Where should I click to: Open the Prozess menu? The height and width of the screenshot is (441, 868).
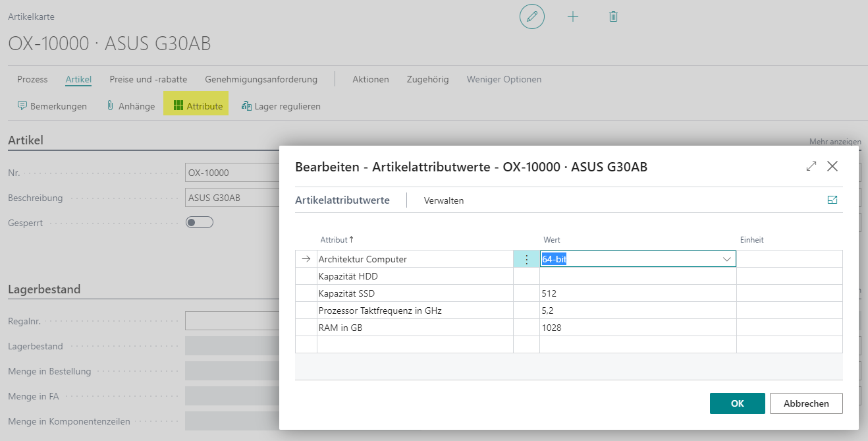click(32, 79)
